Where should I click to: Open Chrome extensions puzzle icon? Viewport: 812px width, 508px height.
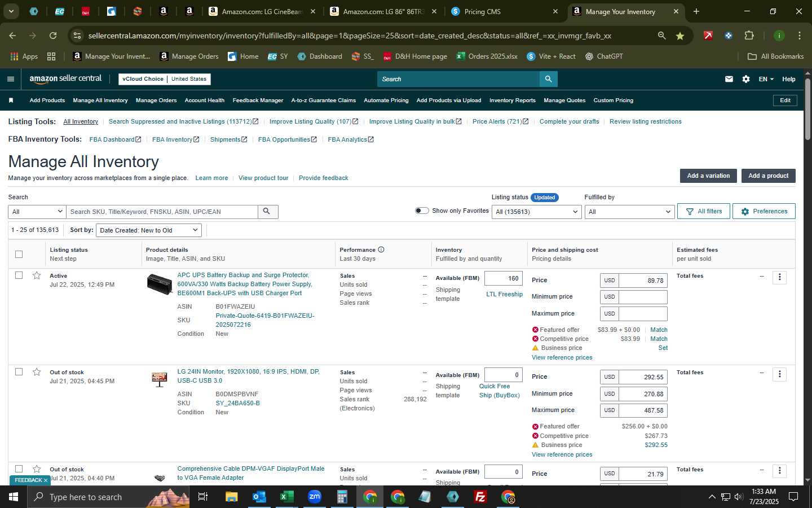coord(749,36)
